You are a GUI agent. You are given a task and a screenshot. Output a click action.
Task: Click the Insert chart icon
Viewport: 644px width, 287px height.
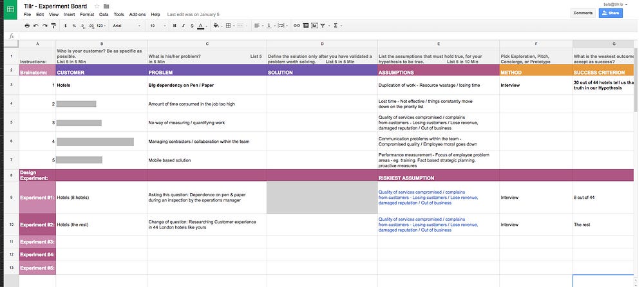coord(314,26)
